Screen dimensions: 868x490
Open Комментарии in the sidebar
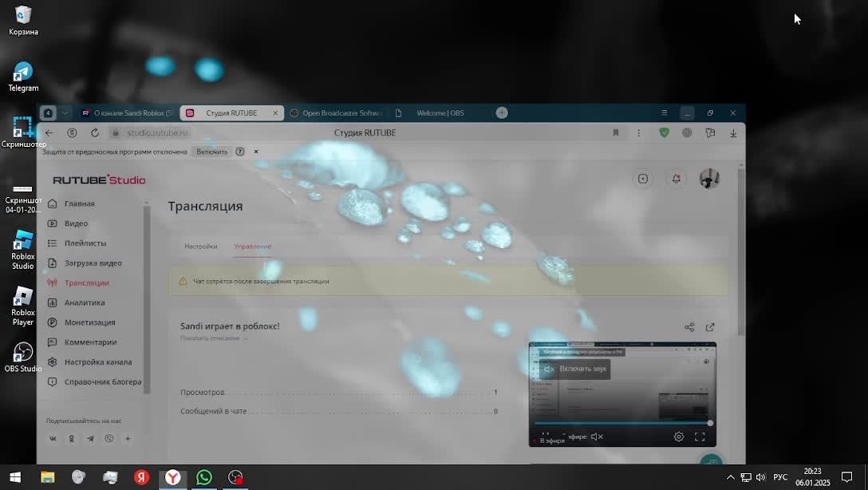tap(90, 342)
